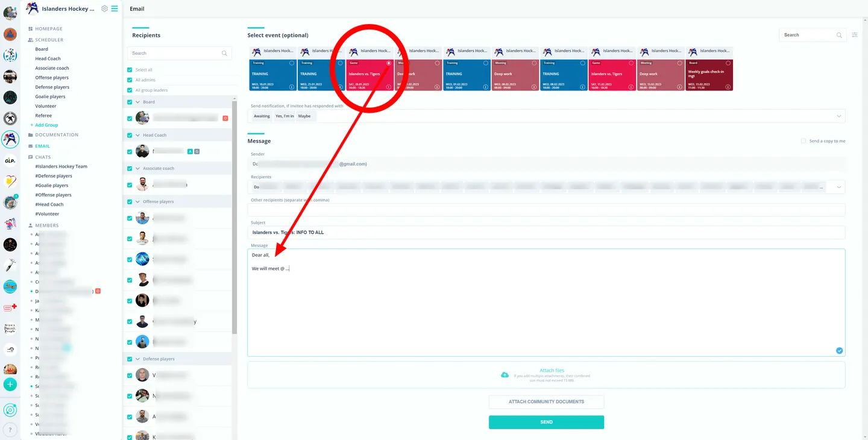Select the Weekly goals check-in event radio
Image resolution: width=868 pixels, height=440 pixels.
click(728, 63)
